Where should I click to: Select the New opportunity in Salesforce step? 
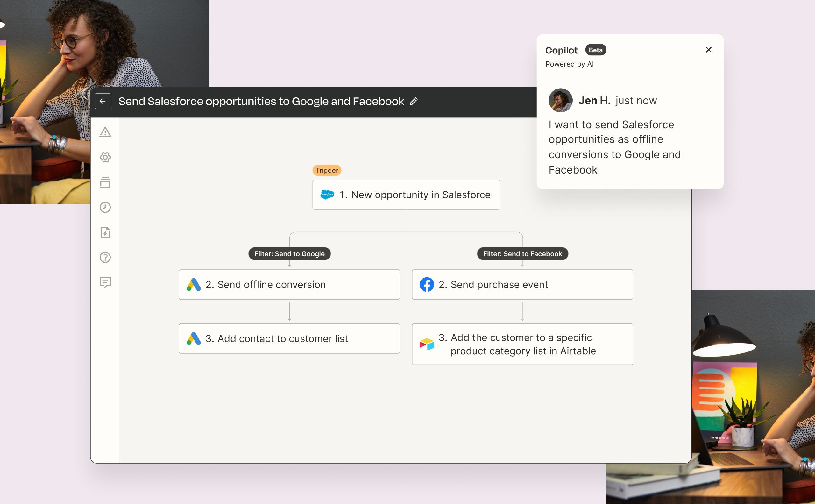point(406,195)
